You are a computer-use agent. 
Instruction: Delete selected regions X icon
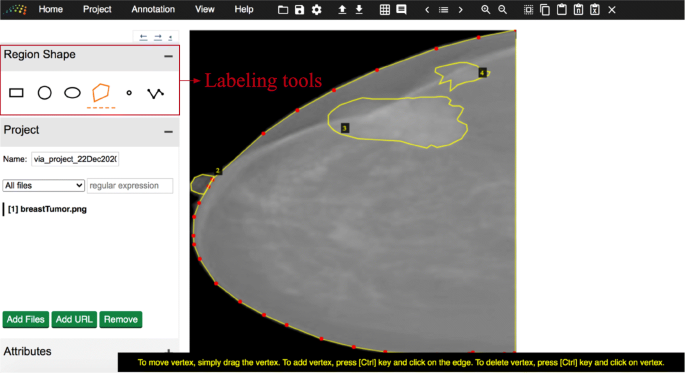tap(612, 10)
